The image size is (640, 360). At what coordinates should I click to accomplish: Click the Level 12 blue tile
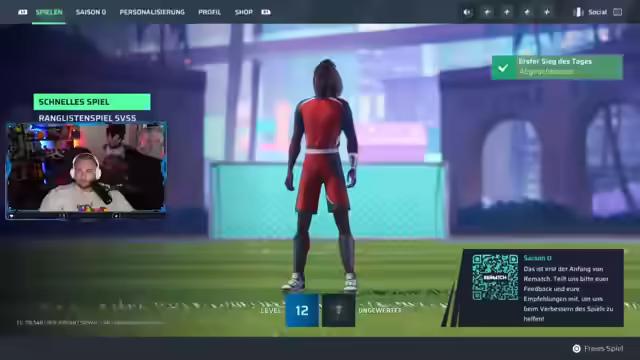point(302,310)
